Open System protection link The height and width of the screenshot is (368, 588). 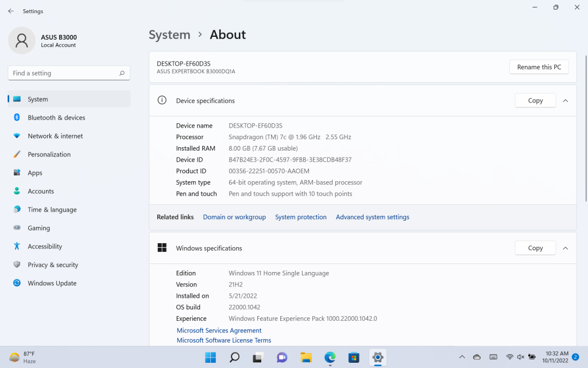[x=301, y=217]
